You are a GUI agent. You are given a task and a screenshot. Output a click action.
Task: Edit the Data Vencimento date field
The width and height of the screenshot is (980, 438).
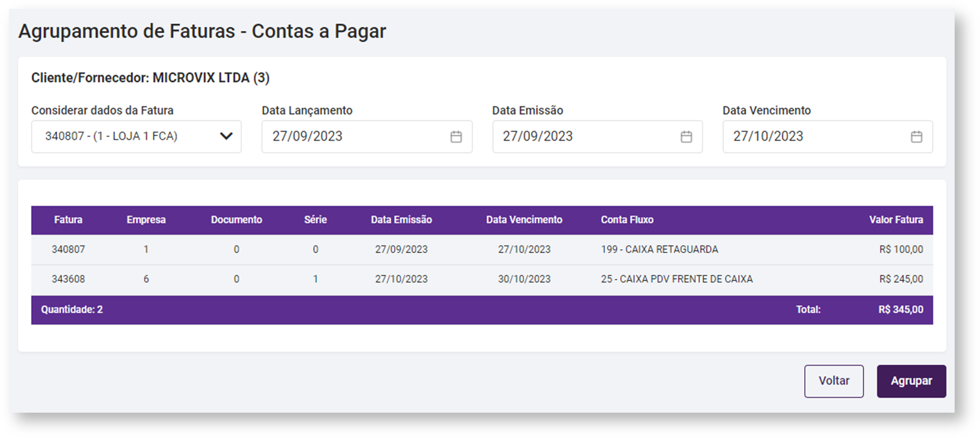coord(814,137)
